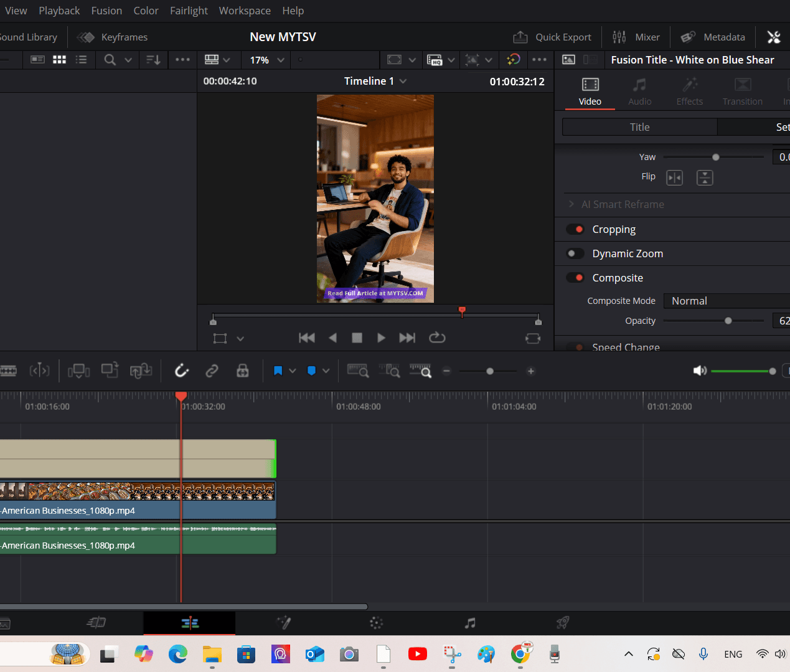Open the flag color dropdown arrow
Image resolution: width=790 pixels, height=672 pixels.
[x=293, y=371]
